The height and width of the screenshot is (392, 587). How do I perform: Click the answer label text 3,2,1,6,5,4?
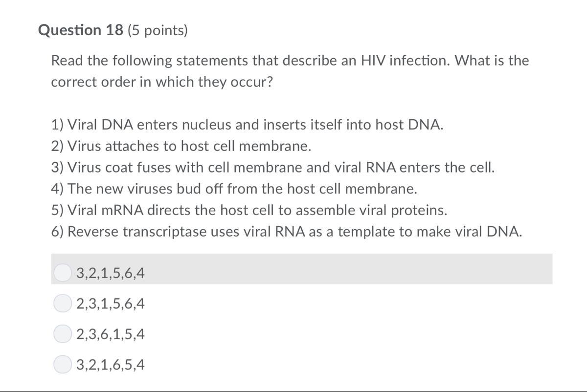[111, 365]
